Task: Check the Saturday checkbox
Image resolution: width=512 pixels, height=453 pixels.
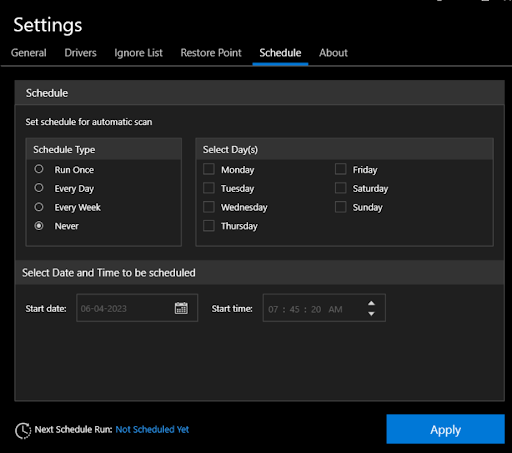Action: click(x=340, y=188)
